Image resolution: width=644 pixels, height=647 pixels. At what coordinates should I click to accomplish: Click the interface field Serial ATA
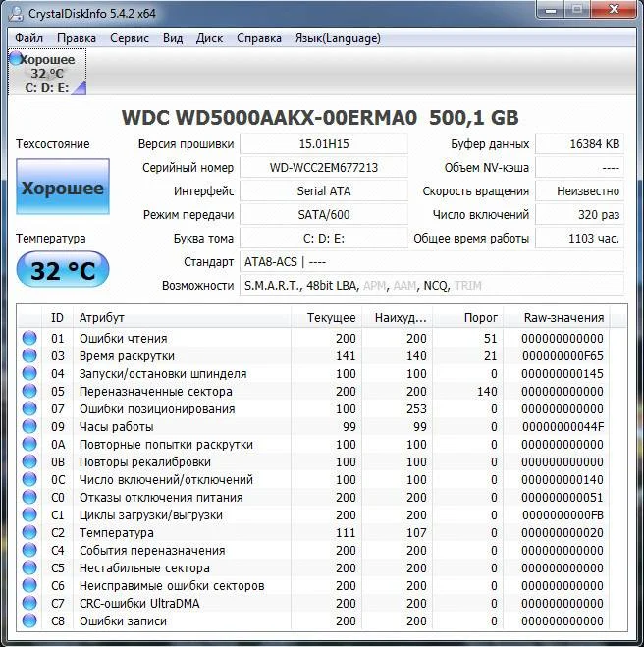324,191
